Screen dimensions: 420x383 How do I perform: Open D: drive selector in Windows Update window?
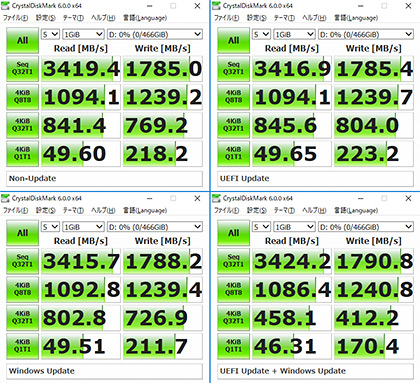point(155,227)
